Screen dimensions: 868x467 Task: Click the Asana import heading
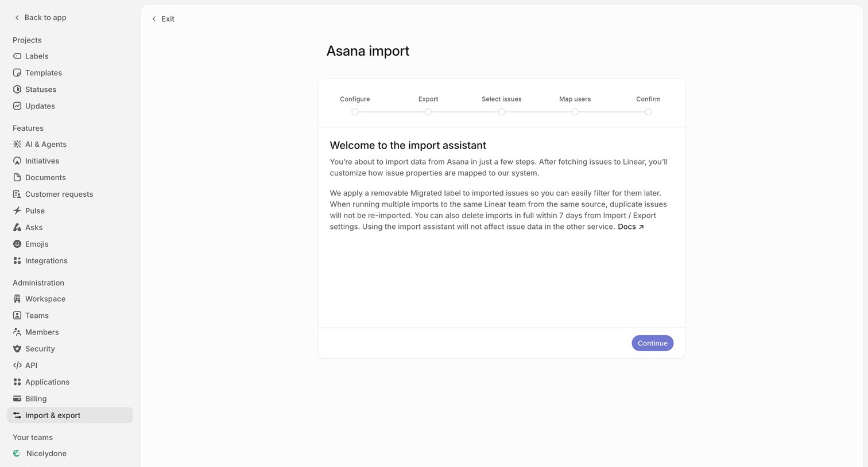tap(368, 51)
